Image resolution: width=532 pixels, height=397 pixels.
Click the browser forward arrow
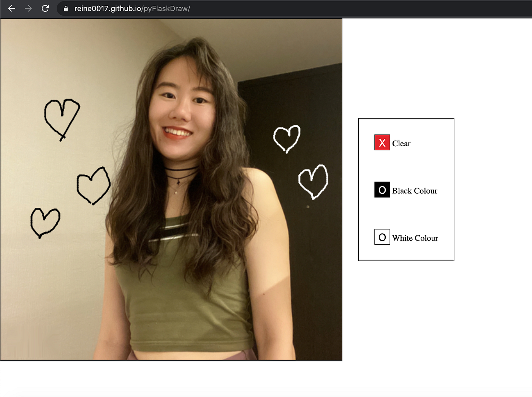(x=28, y=8)
